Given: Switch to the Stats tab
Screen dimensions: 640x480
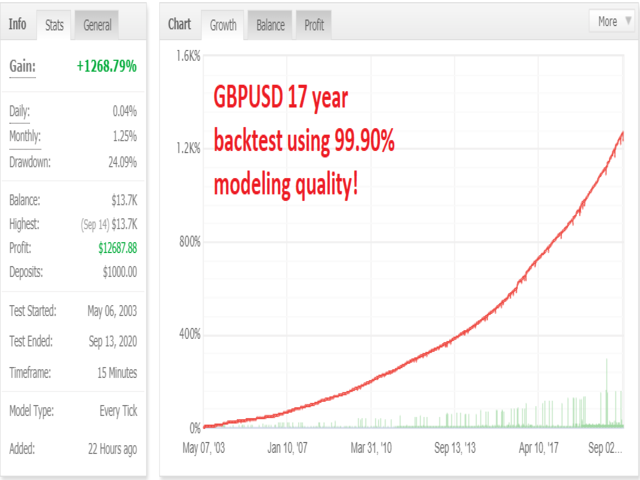Looking at the screenshot, I should point(54,25).
